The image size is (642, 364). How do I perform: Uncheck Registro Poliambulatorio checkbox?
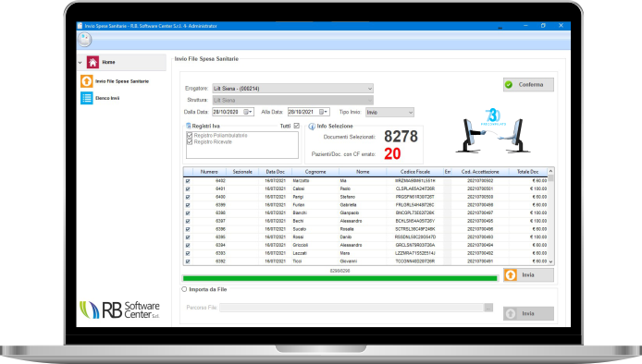[x=190, y=135]
